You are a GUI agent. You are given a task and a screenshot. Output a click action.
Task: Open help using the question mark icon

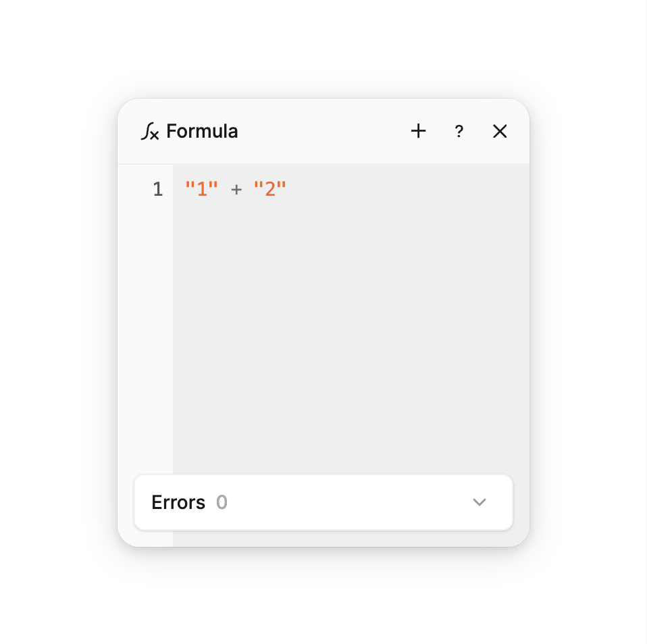click(x=459, y=131)
